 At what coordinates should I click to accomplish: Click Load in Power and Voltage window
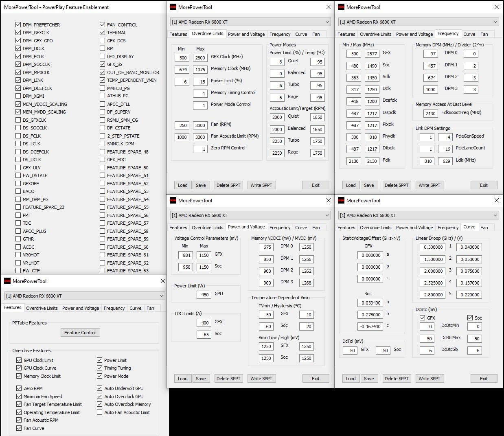(183, 379)
